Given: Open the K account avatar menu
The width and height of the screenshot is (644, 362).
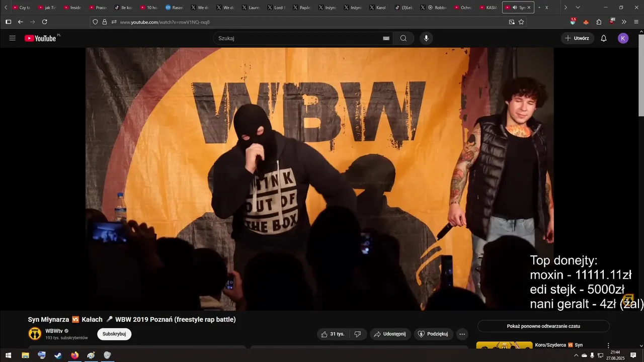Looking at the screenshot, I should tap(623, 38).
